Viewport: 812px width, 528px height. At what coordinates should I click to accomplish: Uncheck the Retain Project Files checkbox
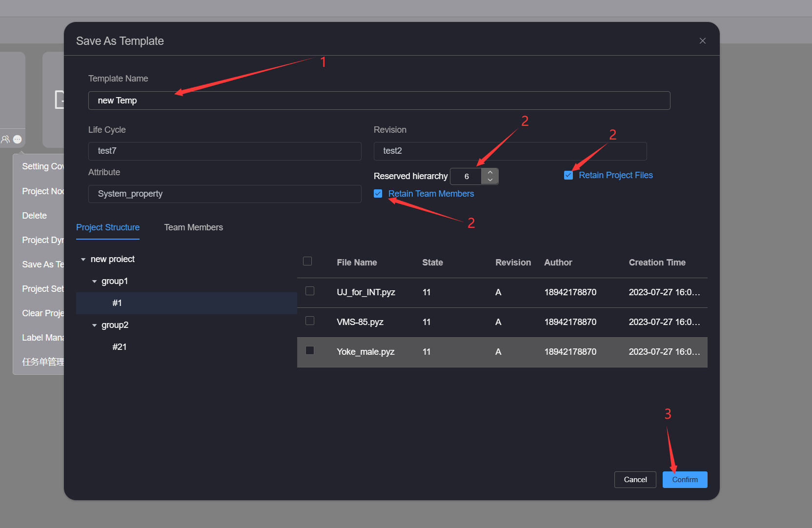568,175
